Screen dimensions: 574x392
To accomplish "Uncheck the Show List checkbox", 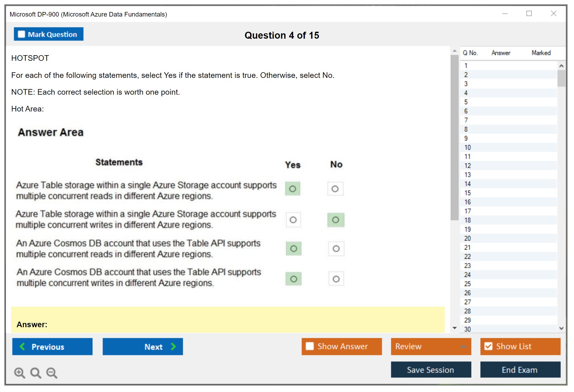I will (488, 346).
